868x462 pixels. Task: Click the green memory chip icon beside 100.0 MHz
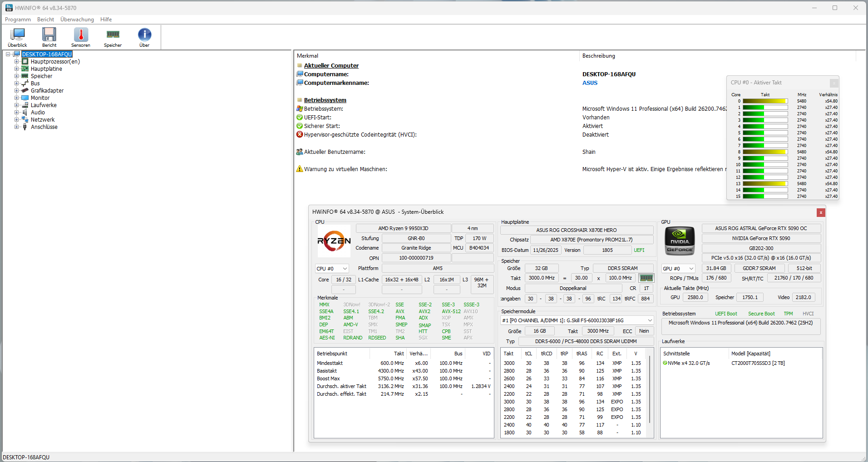[x=646, y=278]
